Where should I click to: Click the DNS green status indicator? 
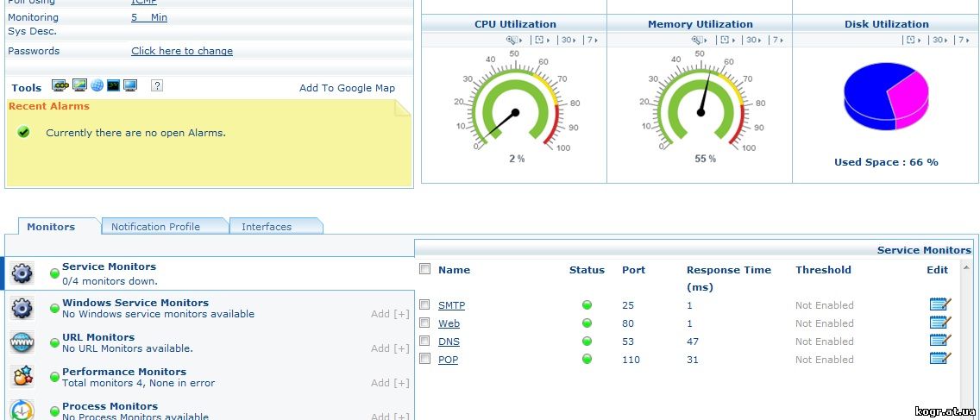tap(587, 342)
